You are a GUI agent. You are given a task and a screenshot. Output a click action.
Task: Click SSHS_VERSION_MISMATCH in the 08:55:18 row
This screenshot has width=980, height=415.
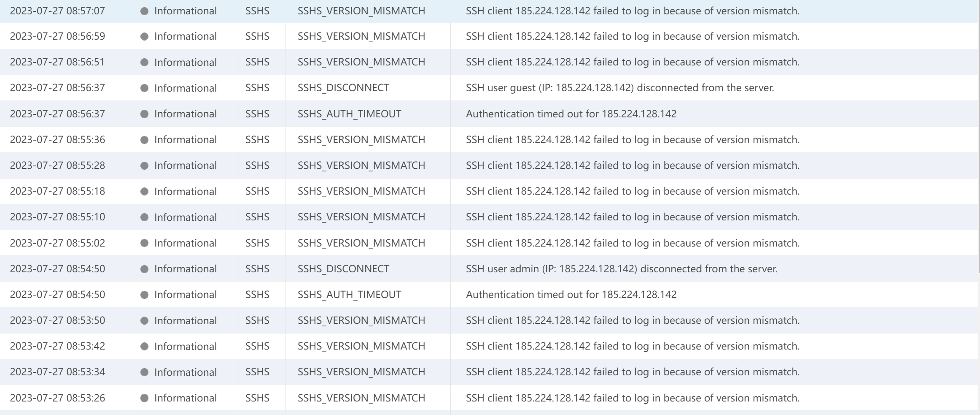[x=361, y=191]
